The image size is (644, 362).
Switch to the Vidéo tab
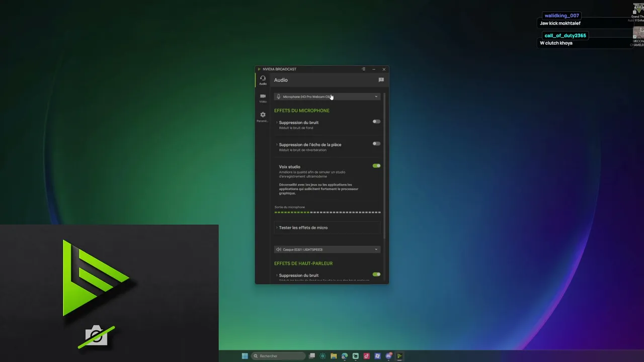(263, 98)
